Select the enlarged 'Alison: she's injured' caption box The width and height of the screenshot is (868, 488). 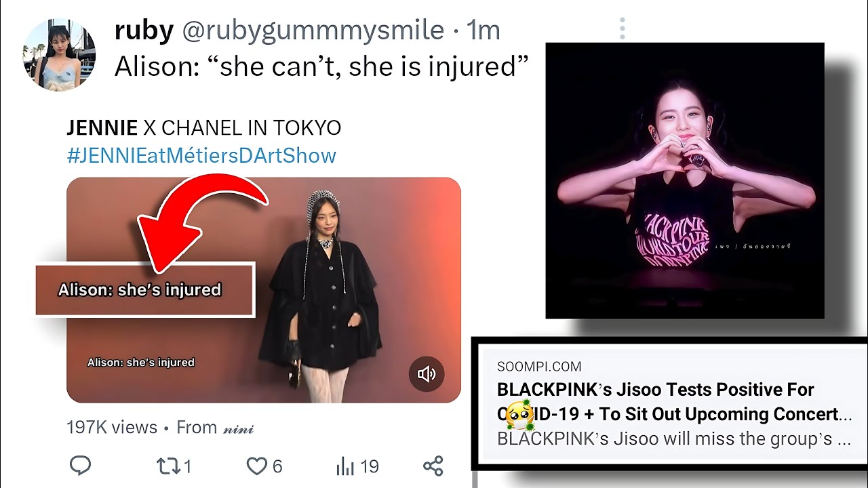point(144,290)
